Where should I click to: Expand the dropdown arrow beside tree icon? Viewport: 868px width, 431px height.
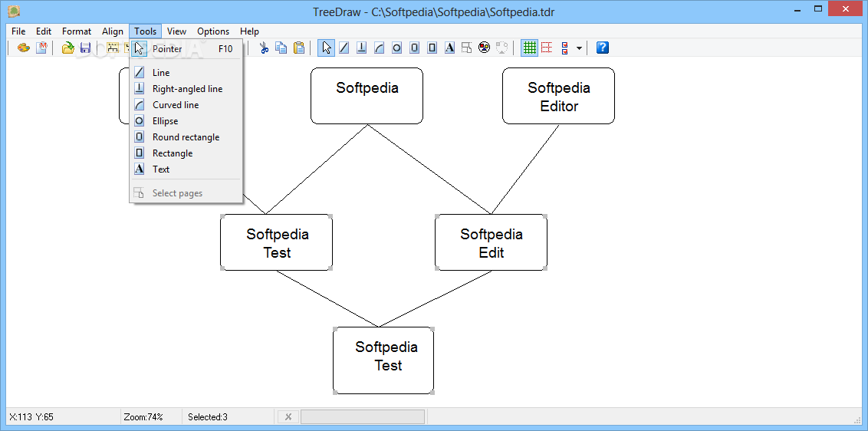pos(579,48)
